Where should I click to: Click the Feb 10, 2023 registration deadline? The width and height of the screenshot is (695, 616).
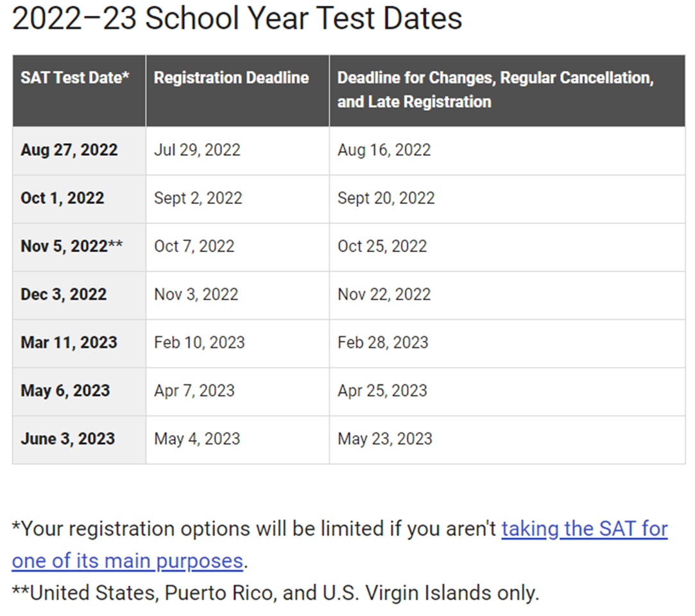[200, 343]
